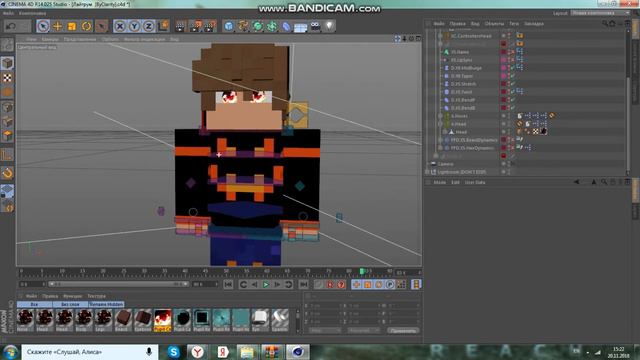The image size is (640, 360).
Task: Expand the XC.ControllersHead tree node
Action: click(440, 36)
